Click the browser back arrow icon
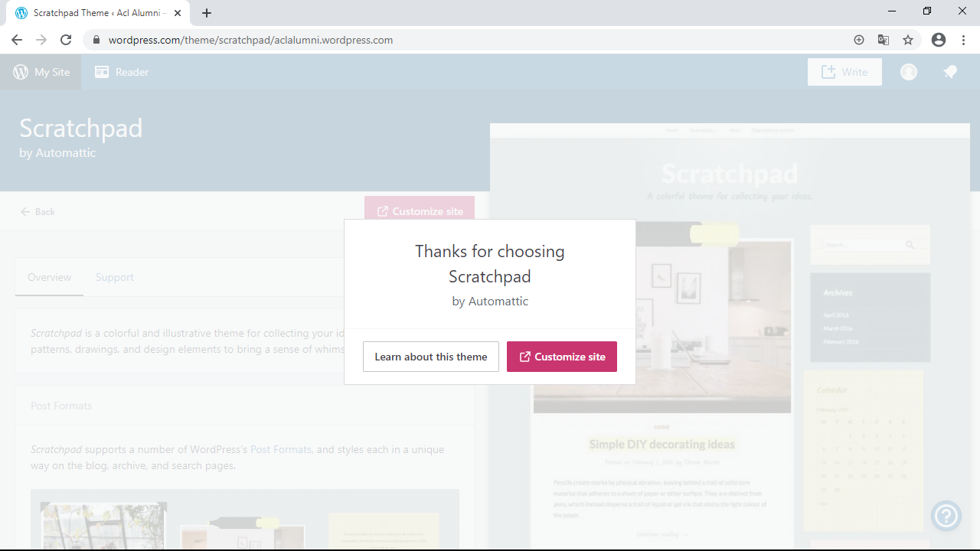The width and height of the screenshot is (980, 551). (x=17, y=40)
